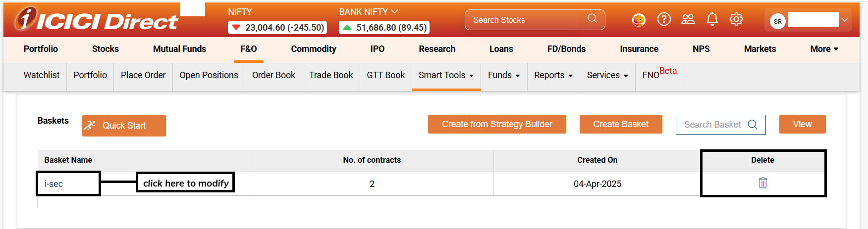This screenshot has height=229, width=868.
Task: Click into the Search Stocks field
Action: coord(525,20)
